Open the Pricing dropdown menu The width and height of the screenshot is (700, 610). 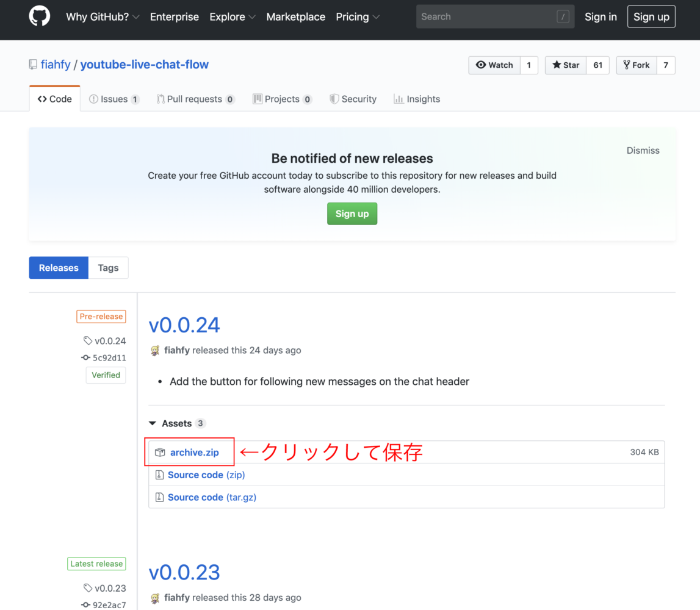[x=358, y=17]
